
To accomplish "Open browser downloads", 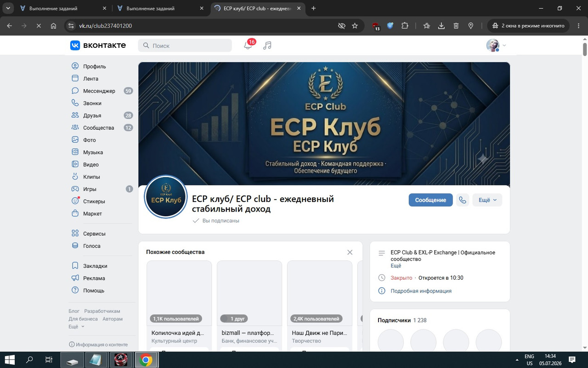I will coord(441,26).
